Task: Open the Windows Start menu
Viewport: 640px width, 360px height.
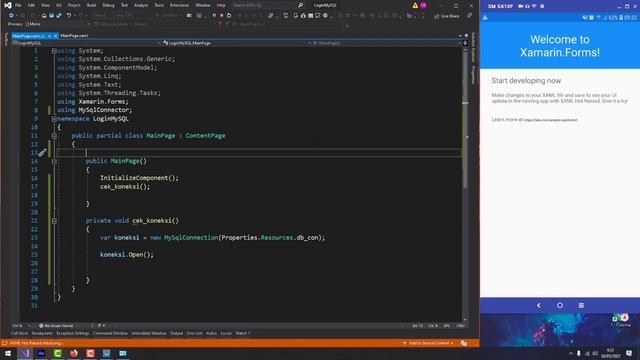Action: (8, 353)
